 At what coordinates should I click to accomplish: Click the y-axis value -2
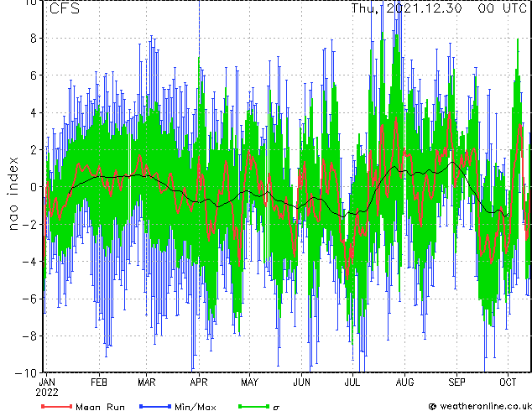29,224
